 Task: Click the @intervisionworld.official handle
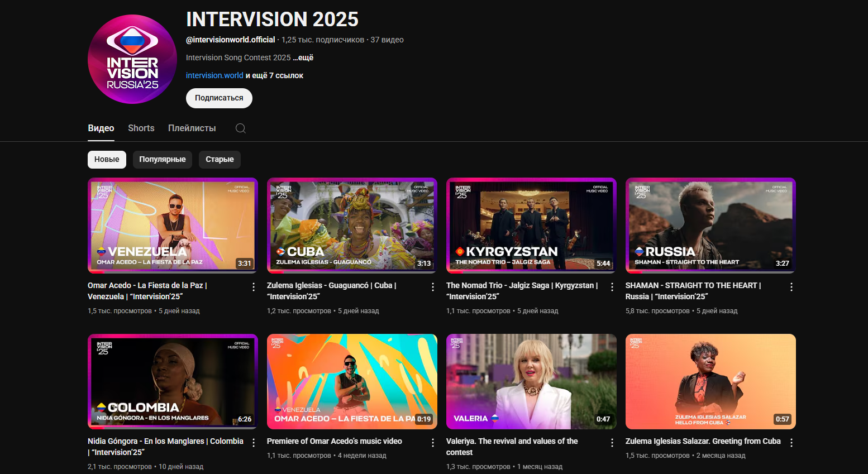tap(231, 40)
